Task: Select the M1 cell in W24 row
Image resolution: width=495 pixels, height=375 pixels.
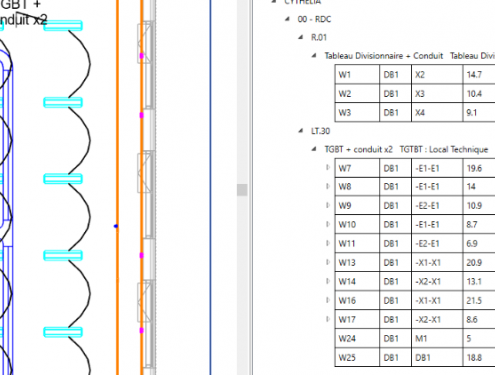Action: 437,338
